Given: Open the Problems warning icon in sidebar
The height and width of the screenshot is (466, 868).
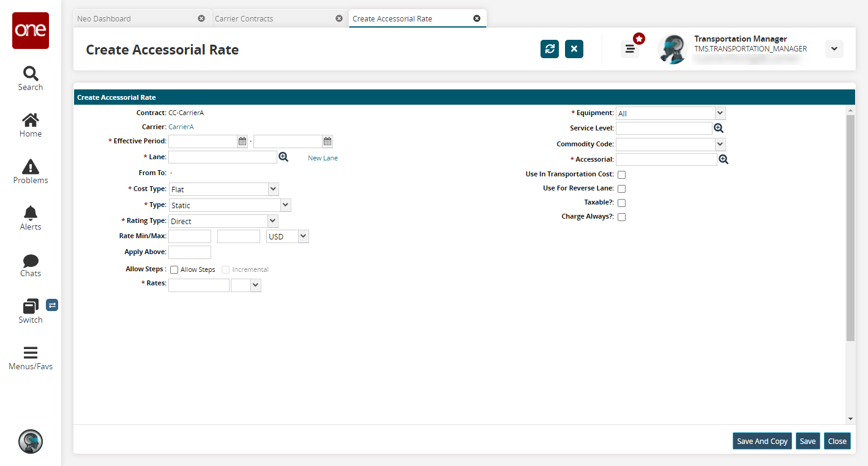Looking at the screenshot, I should [30, 171].
